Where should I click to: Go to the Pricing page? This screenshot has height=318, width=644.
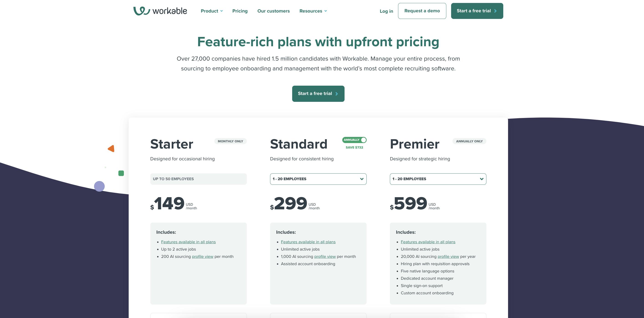[240, 11]
